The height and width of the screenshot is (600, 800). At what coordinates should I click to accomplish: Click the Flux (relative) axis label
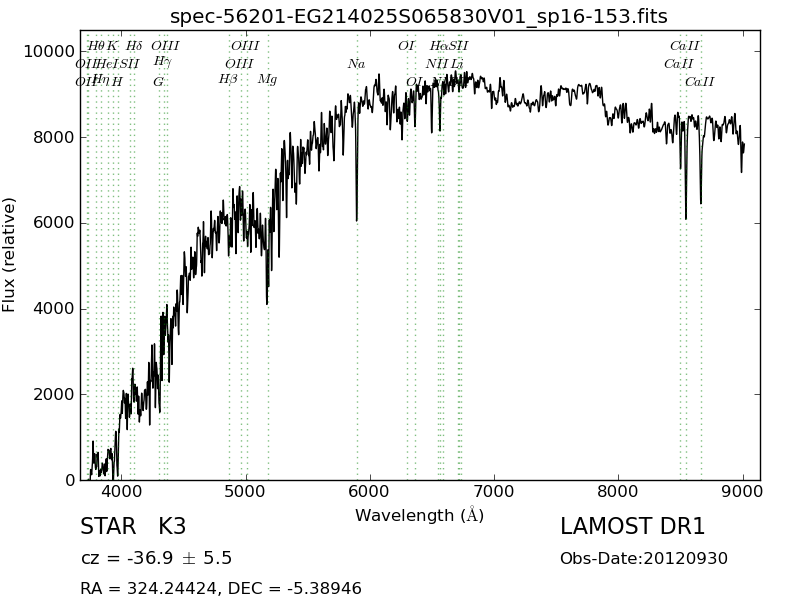coord(9,255)
